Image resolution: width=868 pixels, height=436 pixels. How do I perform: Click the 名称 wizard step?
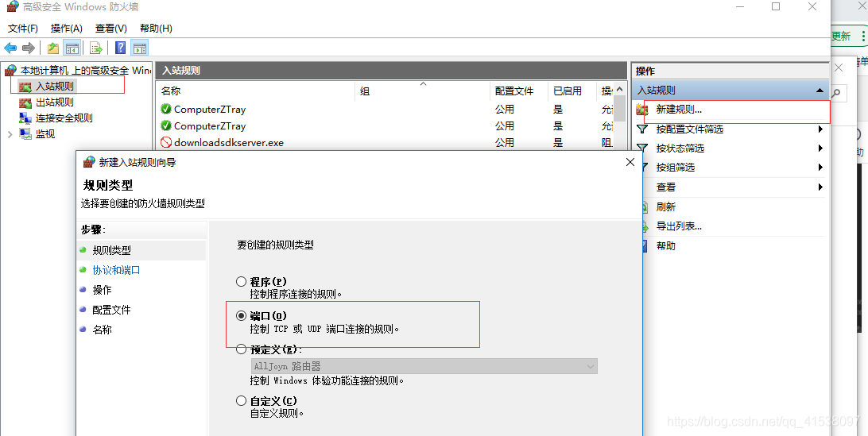click(102, 330)
